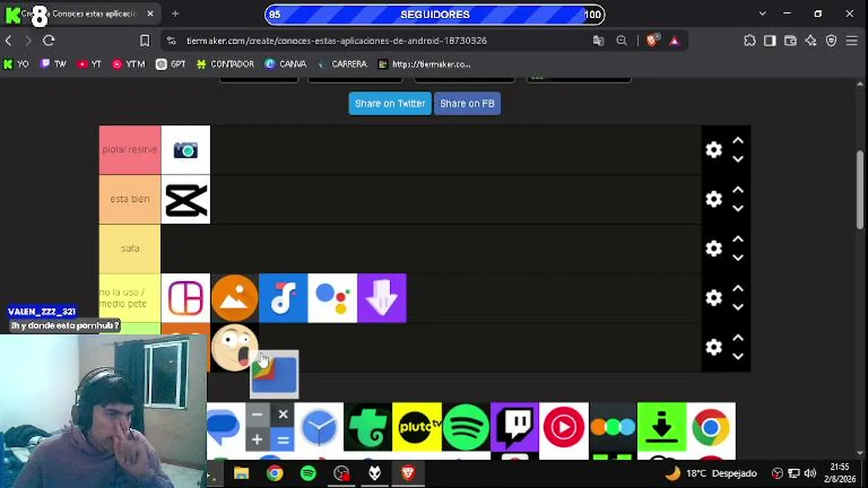The image size is (868, 488).
Task: Open settings gear for the piola/resirve tier
Action: (x=713, y=150)
